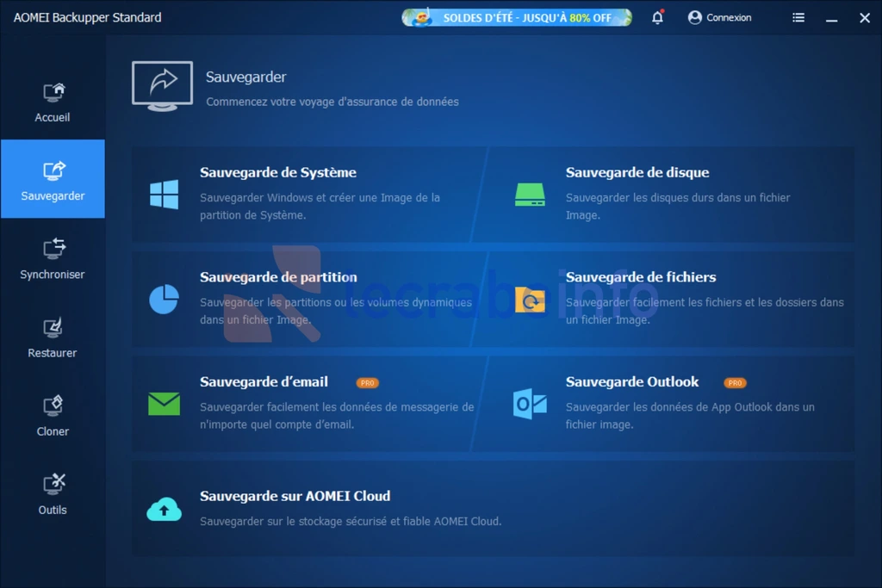Click the large Sauvegarder monitor header icon
This screenshot has width=882, height=588.
coord(163,86)
